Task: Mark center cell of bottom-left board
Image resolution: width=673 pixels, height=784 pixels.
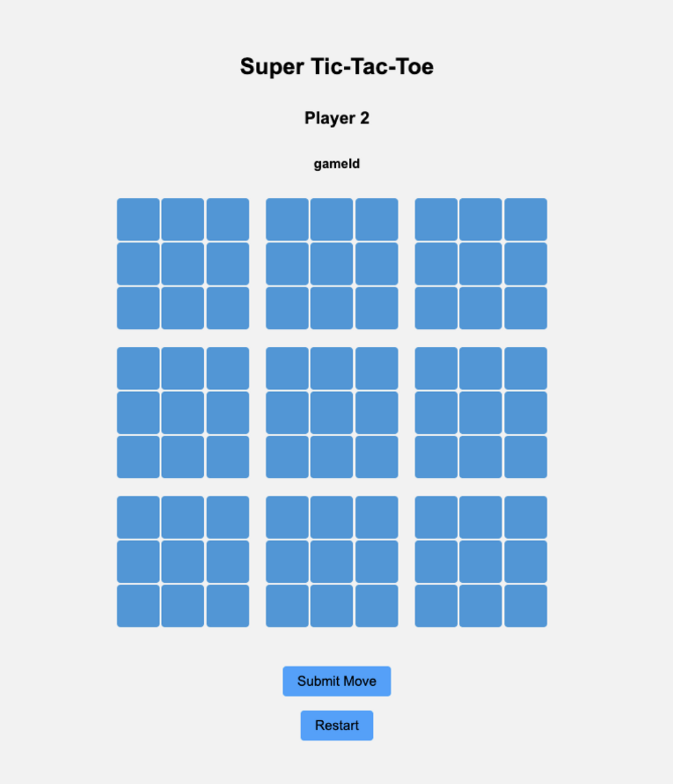Action: 183,561
